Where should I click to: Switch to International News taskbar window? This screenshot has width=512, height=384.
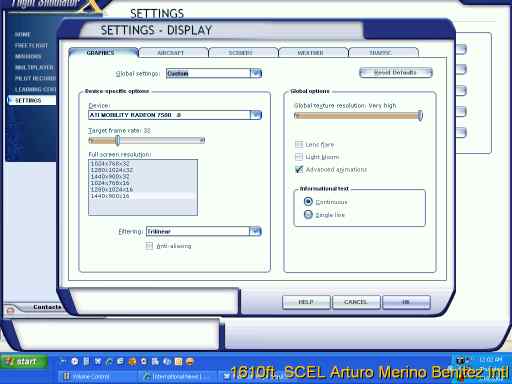coord(177,377)
